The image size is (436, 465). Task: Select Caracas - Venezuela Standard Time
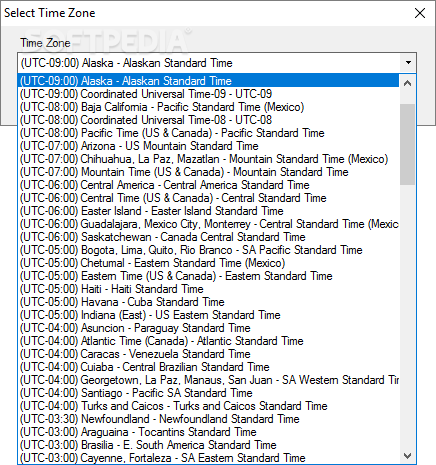(209, 354)
